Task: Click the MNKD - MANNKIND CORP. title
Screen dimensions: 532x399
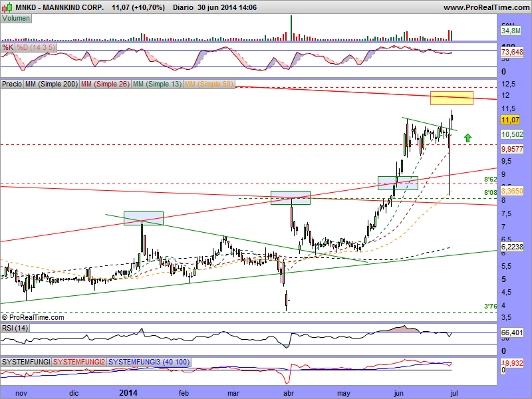Action: tap(60, 7)
